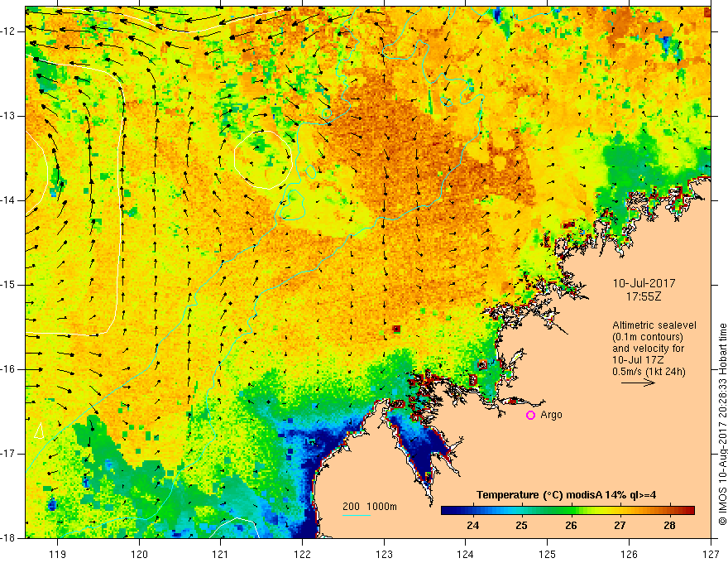Click latitude axis label '-15'
The height and width of the screenshot is (563, 728).
tap(9, 285)
